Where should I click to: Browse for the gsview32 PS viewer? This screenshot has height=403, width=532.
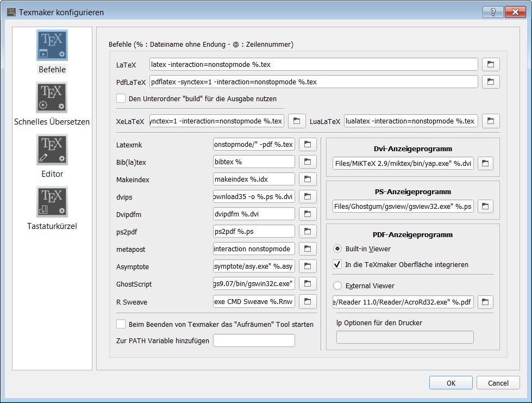pos(485,206)
